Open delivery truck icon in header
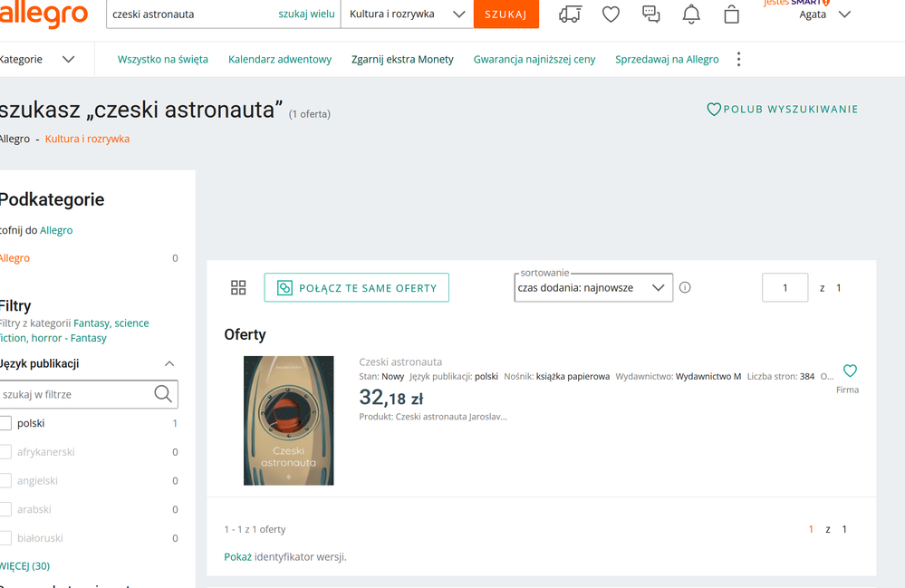The height and width of the screenshot is (588, 905). pyautogui.click(x=570, y=14)
